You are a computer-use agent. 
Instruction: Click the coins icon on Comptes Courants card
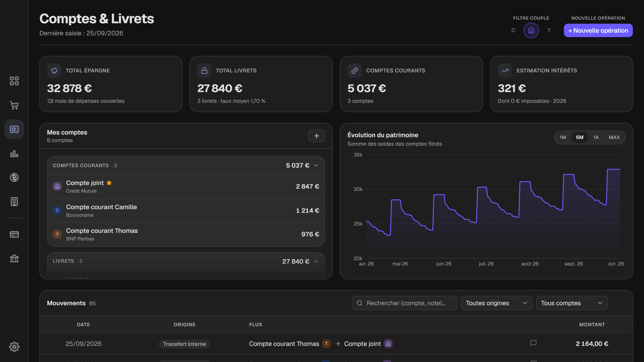(354, 70)
